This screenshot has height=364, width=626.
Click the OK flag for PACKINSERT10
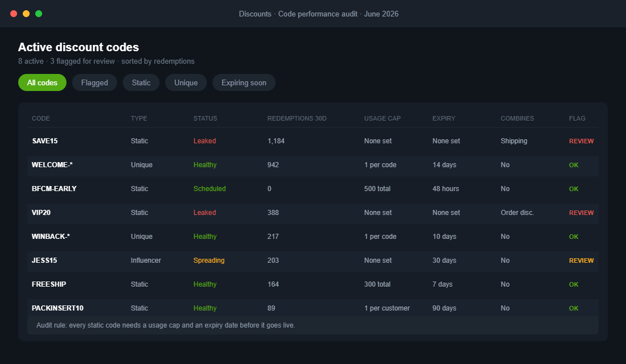(x=574, y=308)
